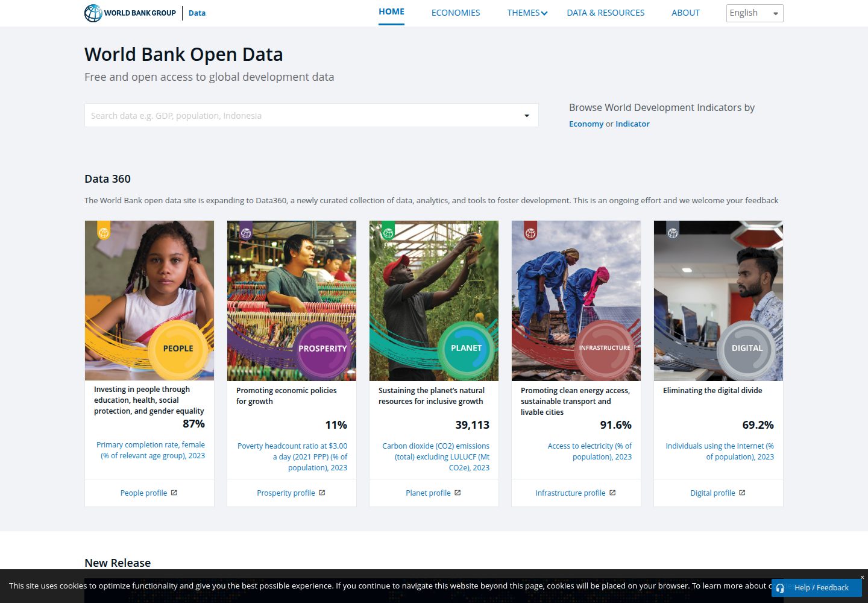Click the 87% value on People card
The width and height of the screenshot is (868, 603).
[x=193, y=424]
